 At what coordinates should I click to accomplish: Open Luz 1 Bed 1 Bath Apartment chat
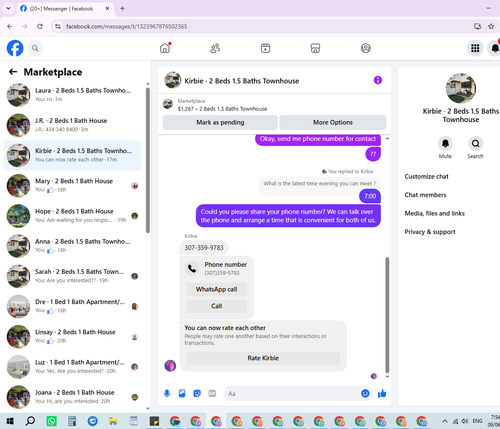click(72, 367)
